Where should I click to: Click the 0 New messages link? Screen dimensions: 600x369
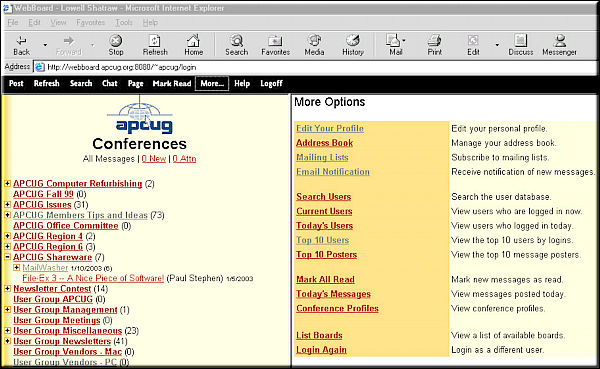[154, 158]
